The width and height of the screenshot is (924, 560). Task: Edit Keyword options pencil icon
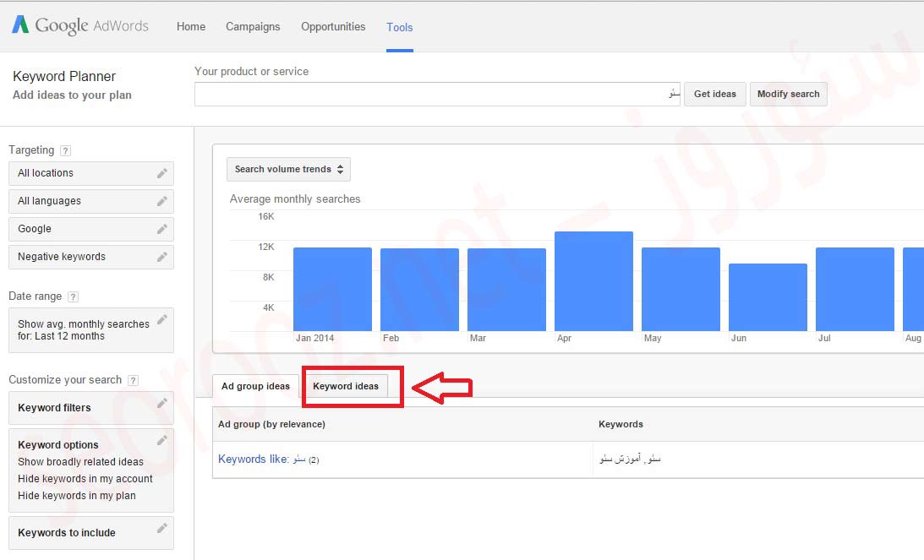pos(162,441)
